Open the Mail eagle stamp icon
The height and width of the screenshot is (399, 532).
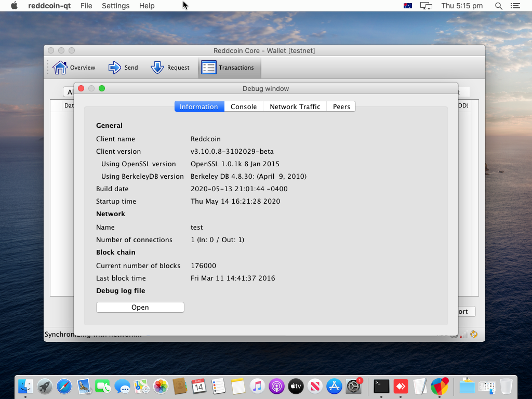(x=84, y=387)
